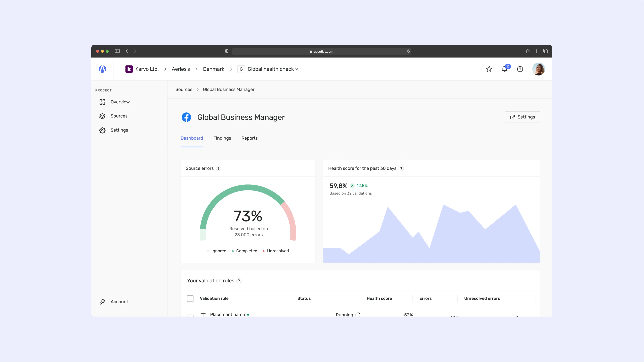Click the Unresolved legend item
644x362 pixels.
[x=278, y=251]
